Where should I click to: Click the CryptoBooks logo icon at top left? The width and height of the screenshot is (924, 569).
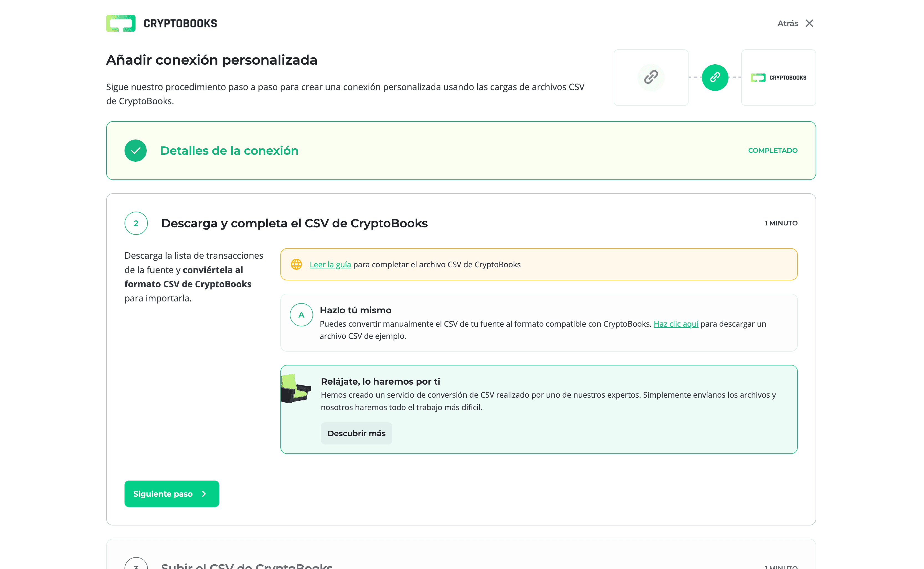pos(120,23)
